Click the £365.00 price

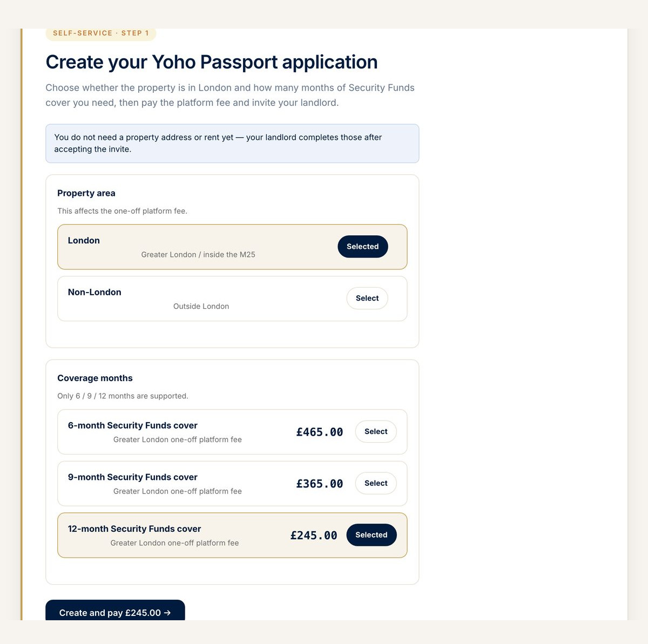pos(320,484)
